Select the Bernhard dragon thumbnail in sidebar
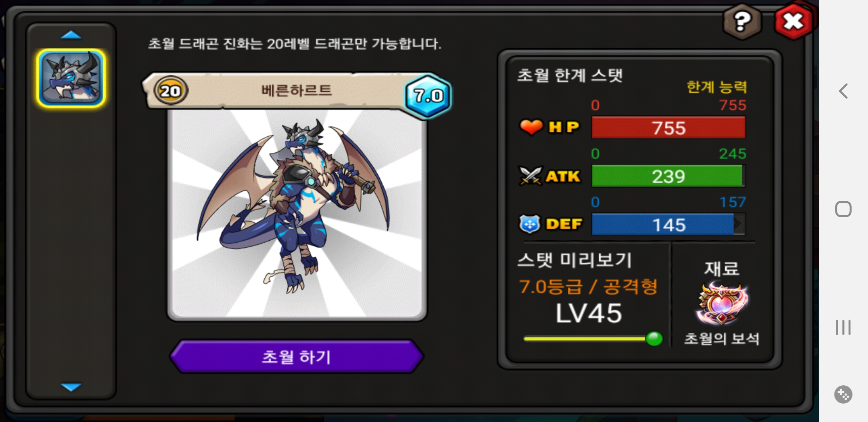The image size is (868, 422). (71, 78)
